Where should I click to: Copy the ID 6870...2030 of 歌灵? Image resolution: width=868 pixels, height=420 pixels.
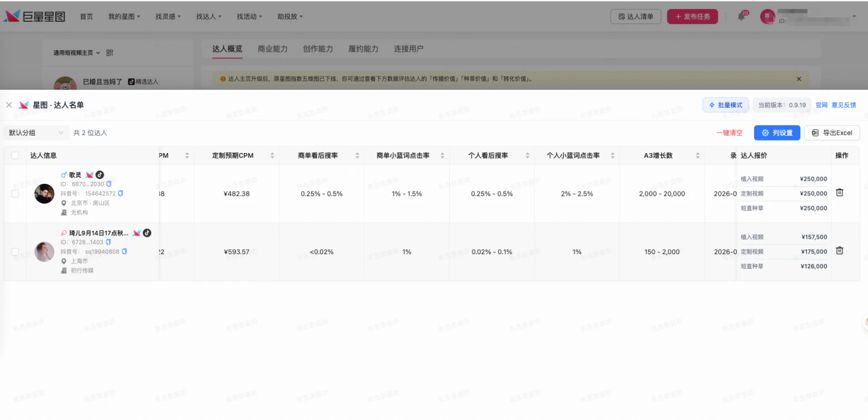109,184
